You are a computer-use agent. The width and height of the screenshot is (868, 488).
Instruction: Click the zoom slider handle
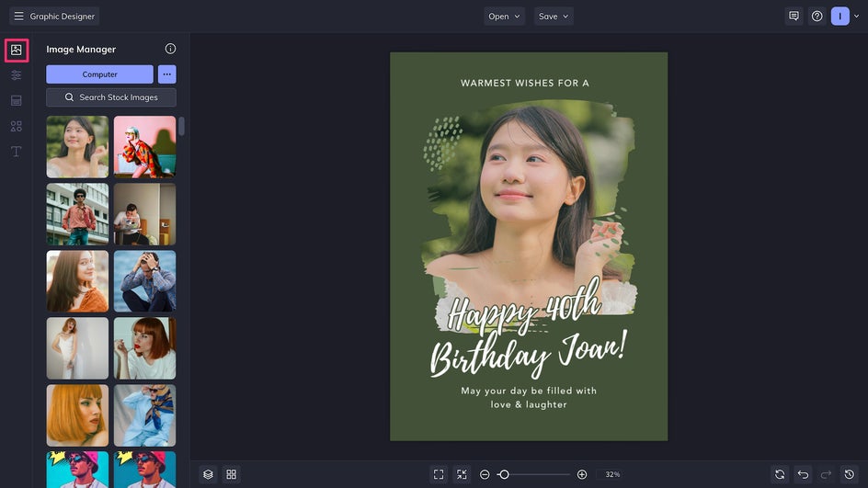504,474
